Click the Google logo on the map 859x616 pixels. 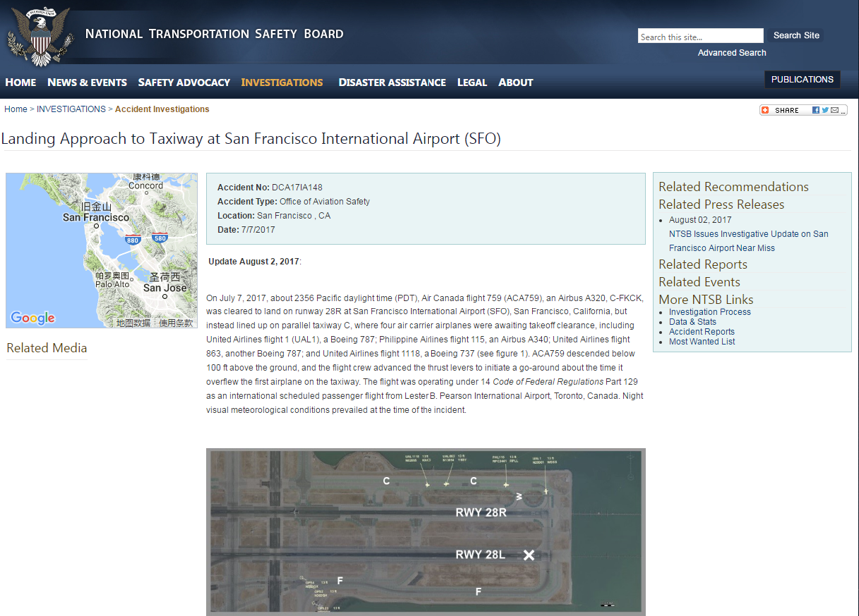pos(33,318)
